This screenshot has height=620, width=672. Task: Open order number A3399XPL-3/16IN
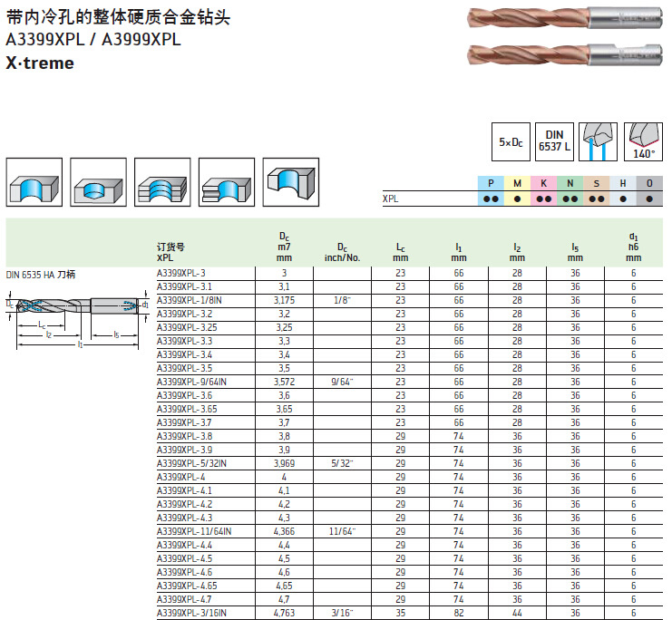[191, 613]
